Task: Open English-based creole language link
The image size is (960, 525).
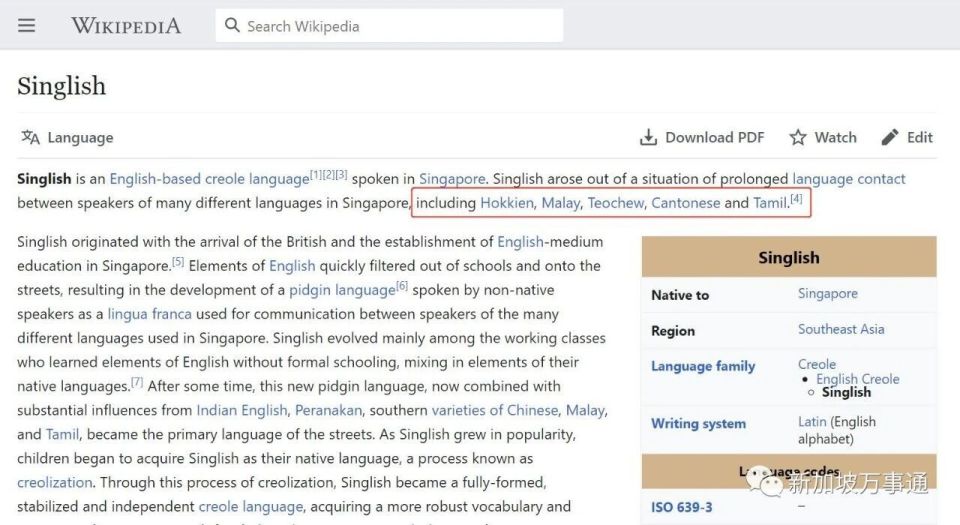Action: (x=209, y=179)
